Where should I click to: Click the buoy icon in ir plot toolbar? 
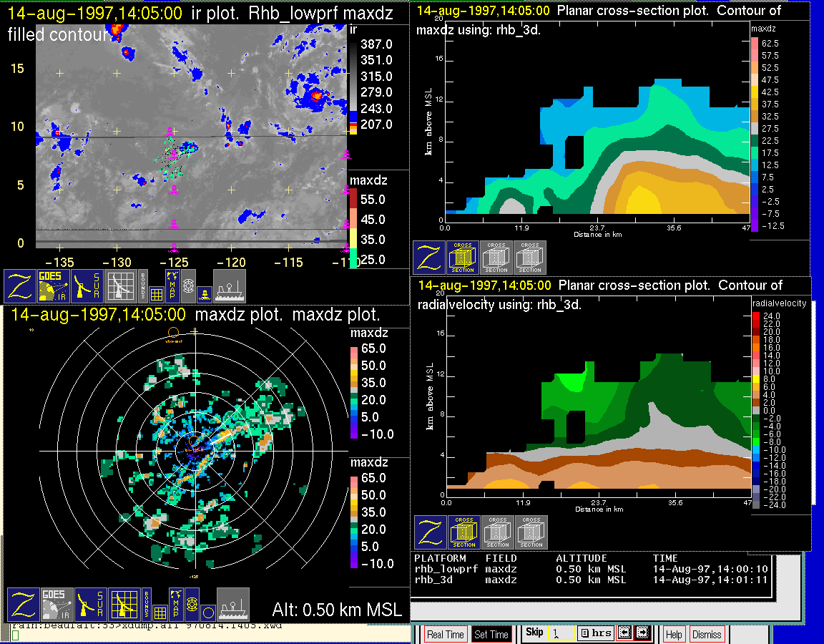coord(204,293)
